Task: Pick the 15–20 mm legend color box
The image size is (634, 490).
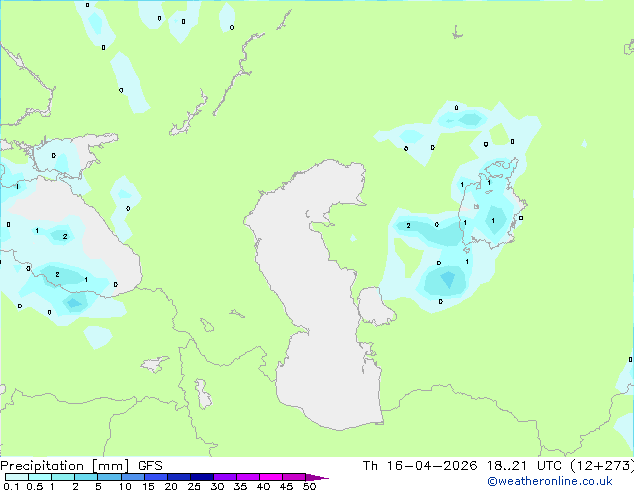Action: coord(155,477)
